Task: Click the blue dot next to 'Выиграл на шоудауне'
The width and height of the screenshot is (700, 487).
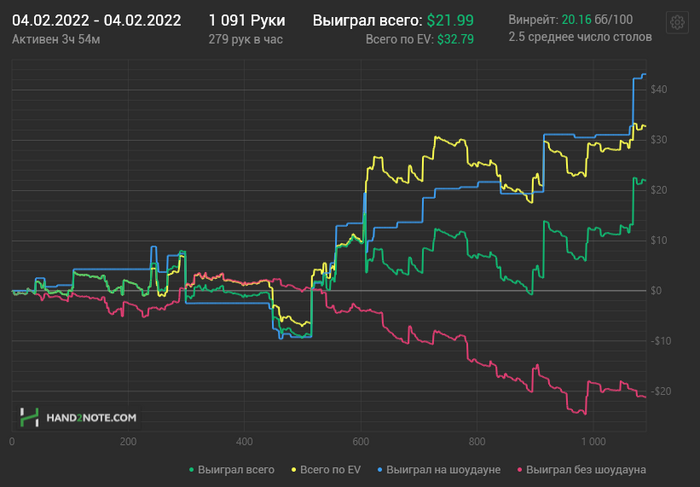Action: click(x=380, y=470)
